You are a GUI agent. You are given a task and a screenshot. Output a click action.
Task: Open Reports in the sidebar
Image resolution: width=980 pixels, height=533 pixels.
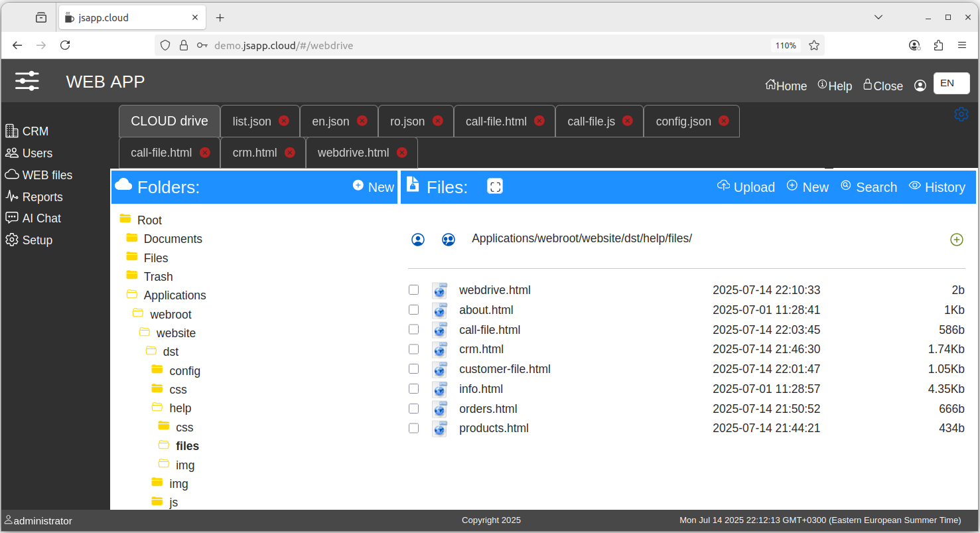[35, 196]
